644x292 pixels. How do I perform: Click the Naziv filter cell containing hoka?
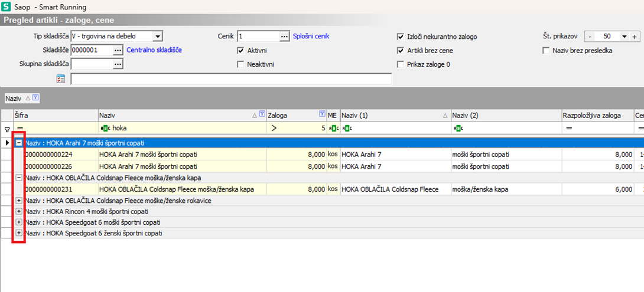(183, 129)
